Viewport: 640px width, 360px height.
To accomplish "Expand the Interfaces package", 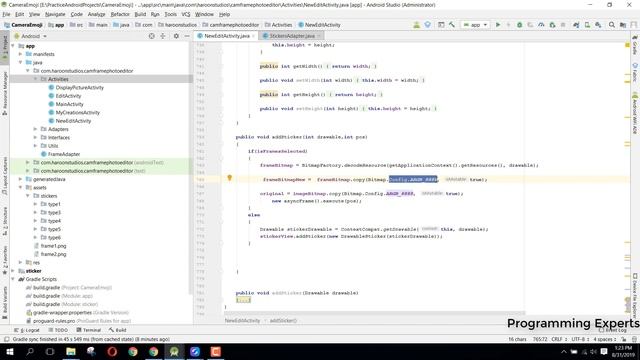I will (x=36, y=137).
